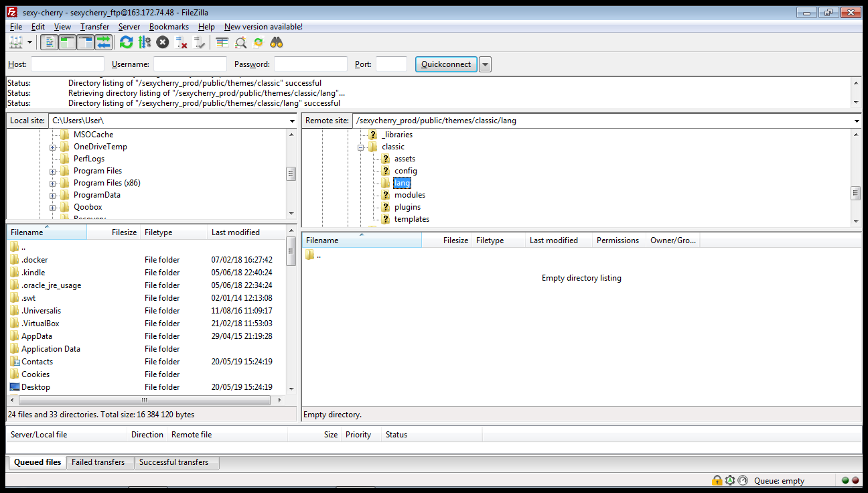Click the Password input field
868x493 pixels.
311,64
